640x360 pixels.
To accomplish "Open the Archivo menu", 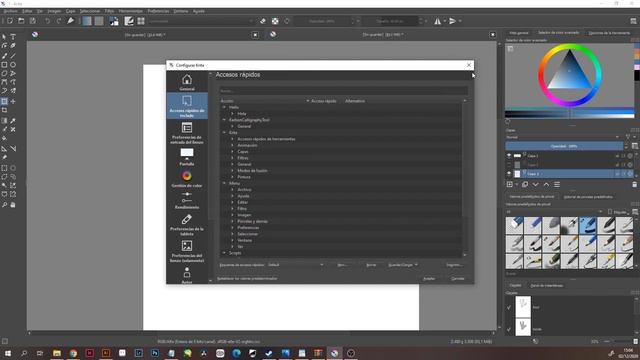I will point(11,11).
